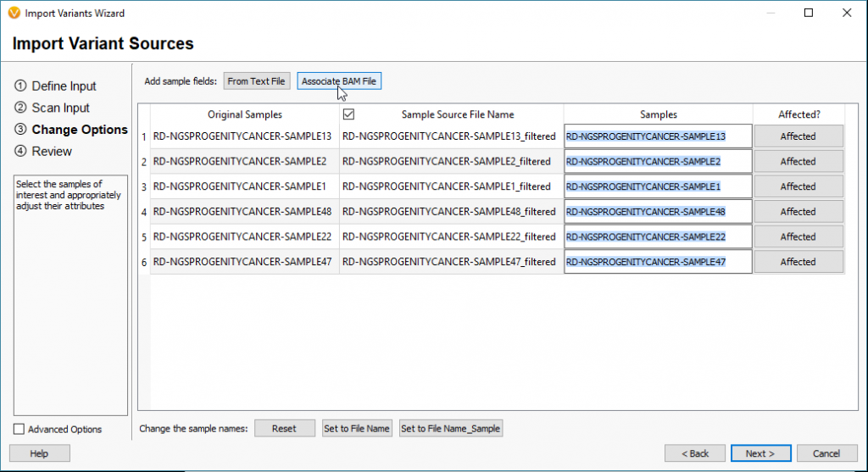Click source file SAMPLE48_filtered cell
Viewport: 868px width, 472px height.
[x=451, y=211]
